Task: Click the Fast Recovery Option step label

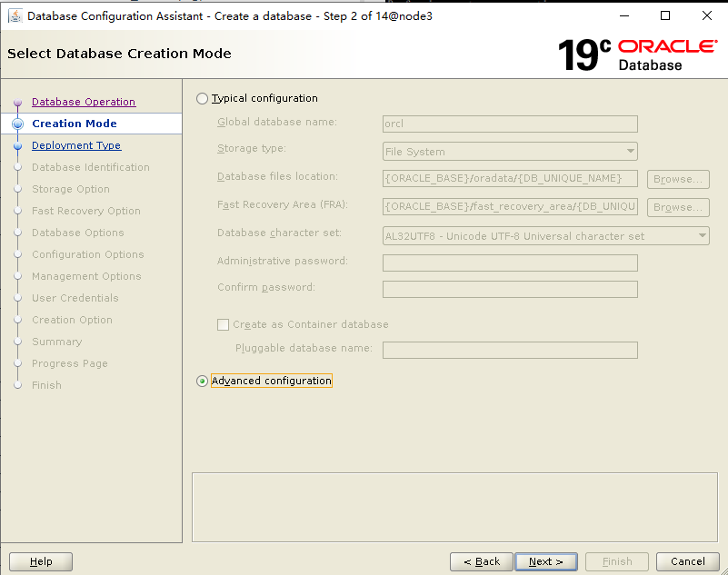Action: click(86, 211)
